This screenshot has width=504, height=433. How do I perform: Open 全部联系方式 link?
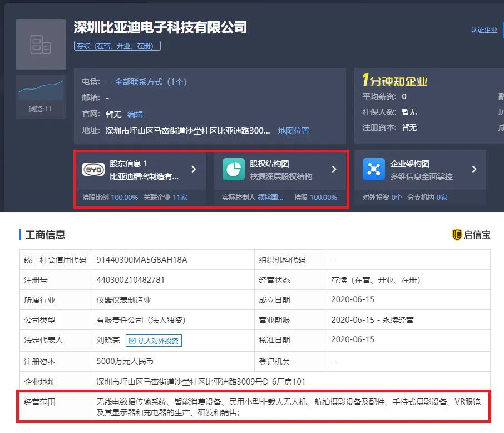click(151, 82)
